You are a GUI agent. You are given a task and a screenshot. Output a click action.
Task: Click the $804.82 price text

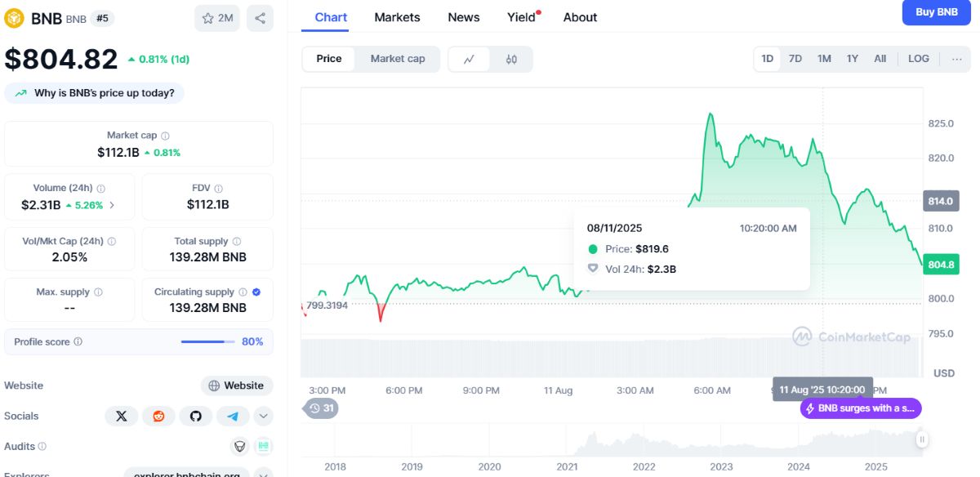(61, 59)
